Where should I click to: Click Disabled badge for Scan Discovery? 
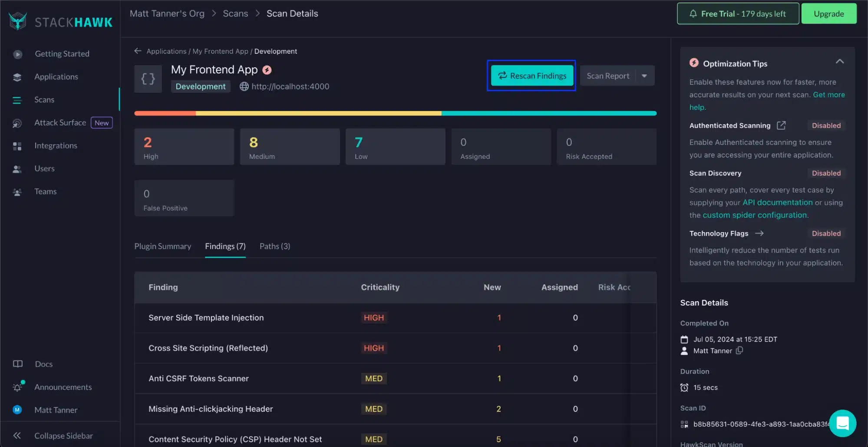[x=826, y=173]
